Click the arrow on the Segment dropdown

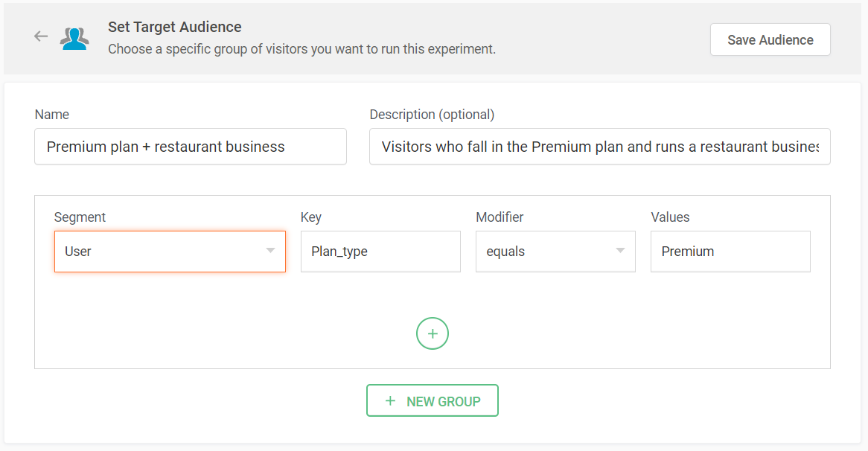tap(270, 251)
